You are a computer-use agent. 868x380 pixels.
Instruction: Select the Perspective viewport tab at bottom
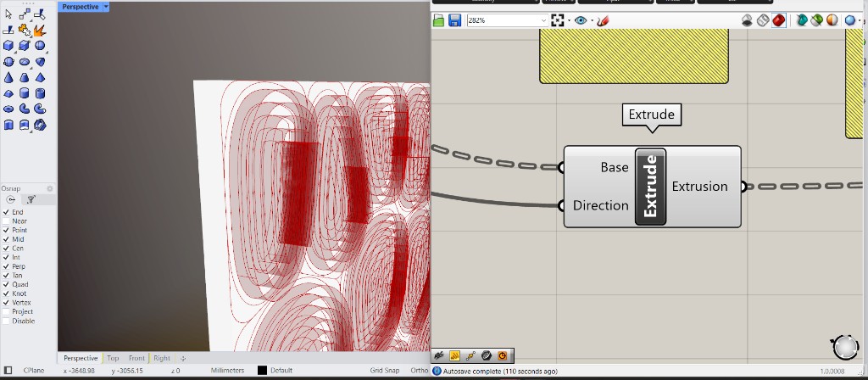tap(81, 358)
